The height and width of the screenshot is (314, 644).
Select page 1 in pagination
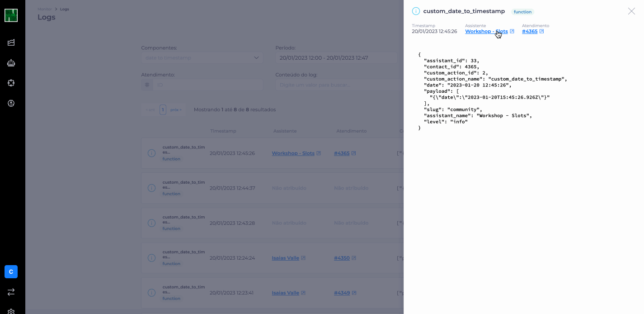(x=163, y=109)
